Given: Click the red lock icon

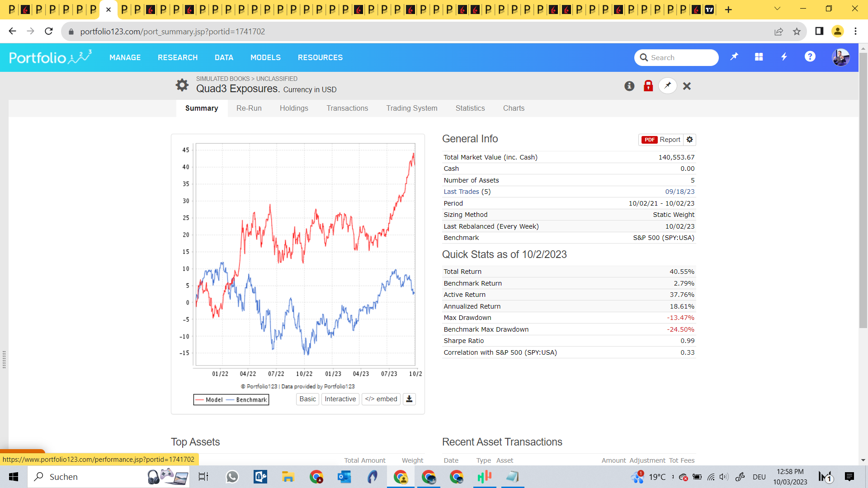Looking at the screenshot, I should pyautogui.click(x=648, y=86).
